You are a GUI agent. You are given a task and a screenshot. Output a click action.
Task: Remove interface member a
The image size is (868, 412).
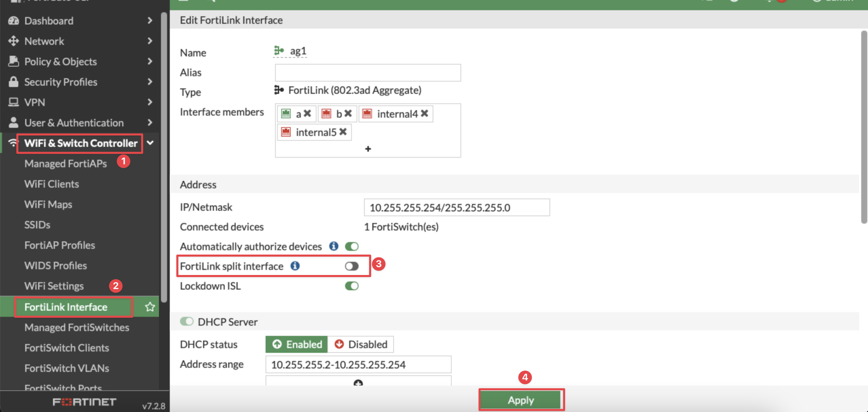coord(307,114)
